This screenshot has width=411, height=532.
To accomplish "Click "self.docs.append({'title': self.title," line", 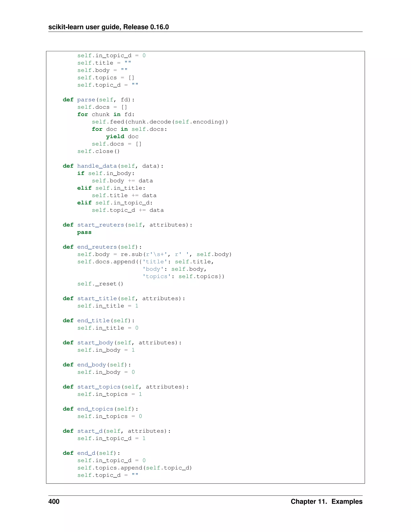I will tap(146, 262).
